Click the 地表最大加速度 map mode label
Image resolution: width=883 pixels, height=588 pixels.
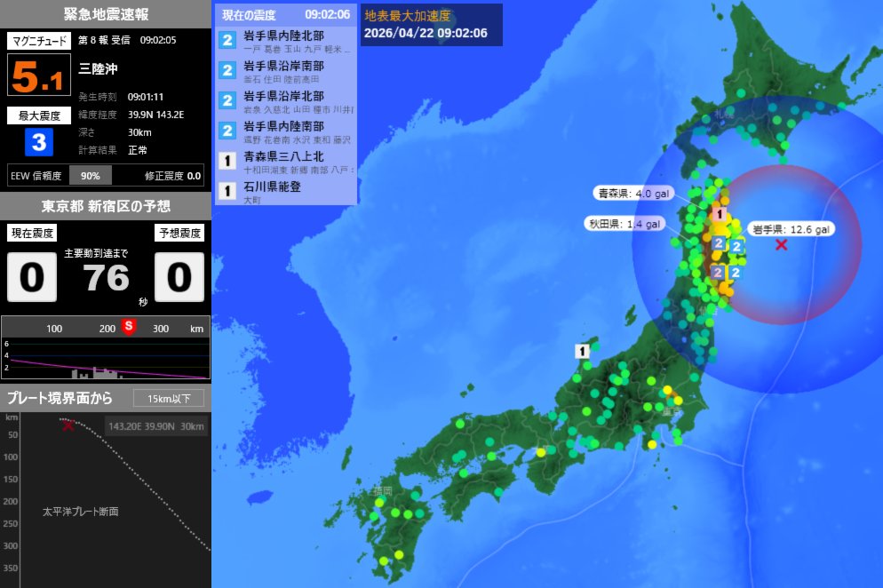tap(408, 15)
